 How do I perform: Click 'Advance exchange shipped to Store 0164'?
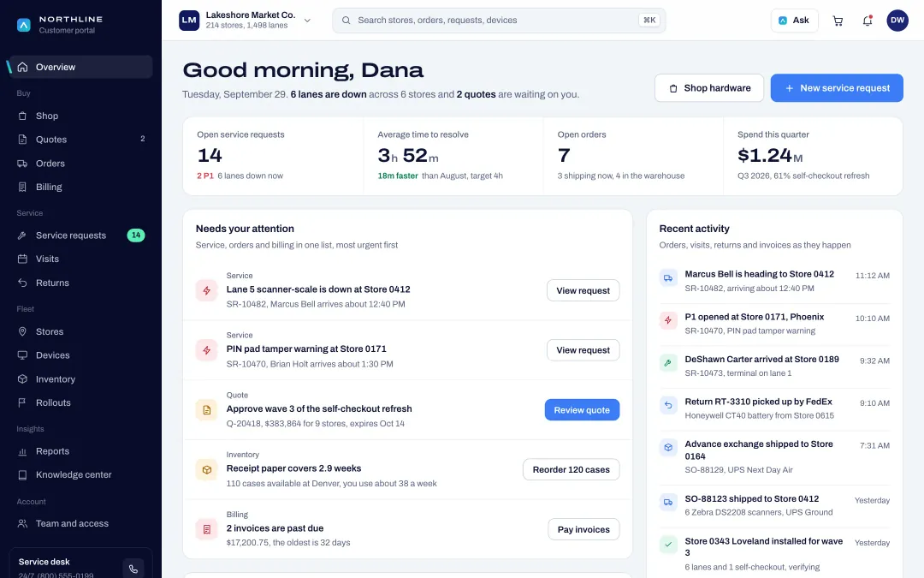click(758, 450)
